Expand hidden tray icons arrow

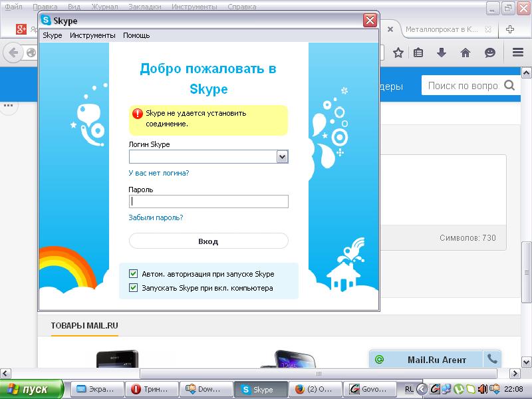[x=422, y=389]
